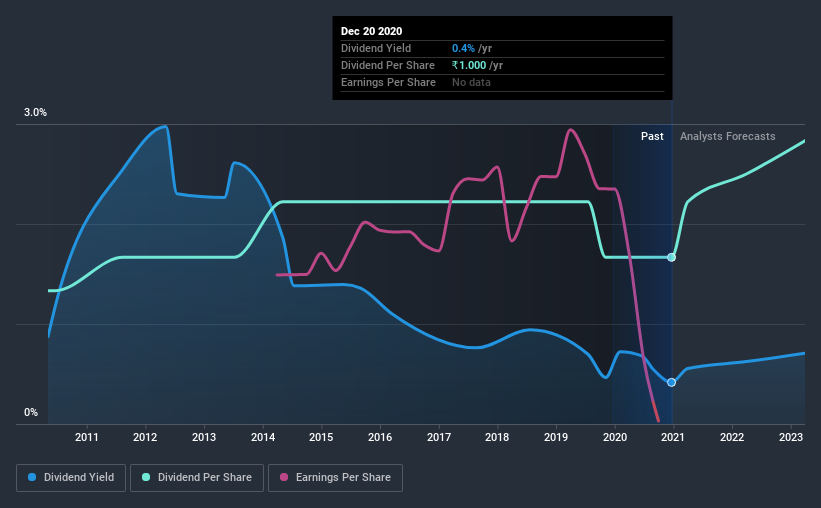
Task: Click the 3.0% y-axis label
Action: coord(35,112)
